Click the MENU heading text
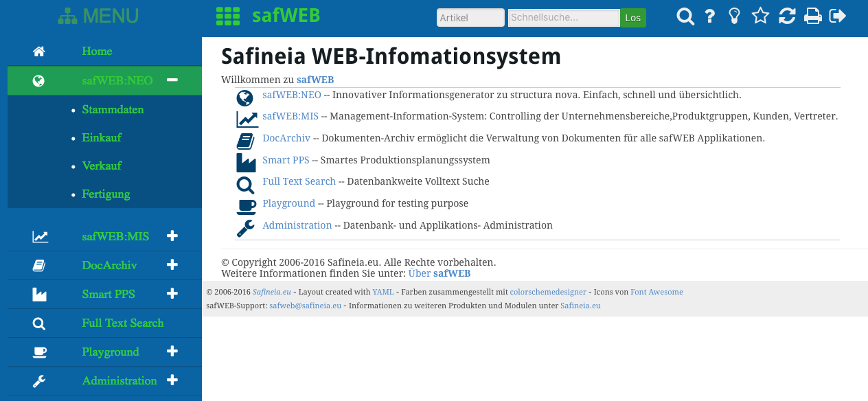Image resolution: width=868 pixels, height=401 pixels. (111, 16)
